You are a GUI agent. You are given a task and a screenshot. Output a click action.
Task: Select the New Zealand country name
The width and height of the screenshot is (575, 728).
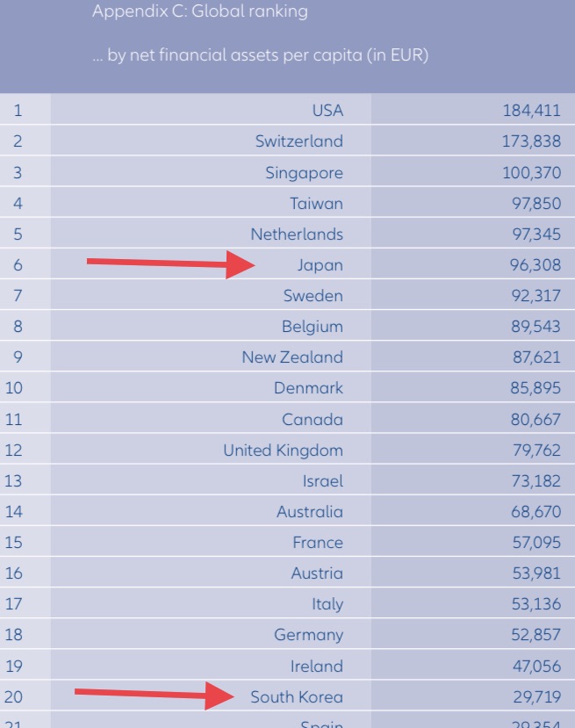pyautogui.click(x=292, y=357)
